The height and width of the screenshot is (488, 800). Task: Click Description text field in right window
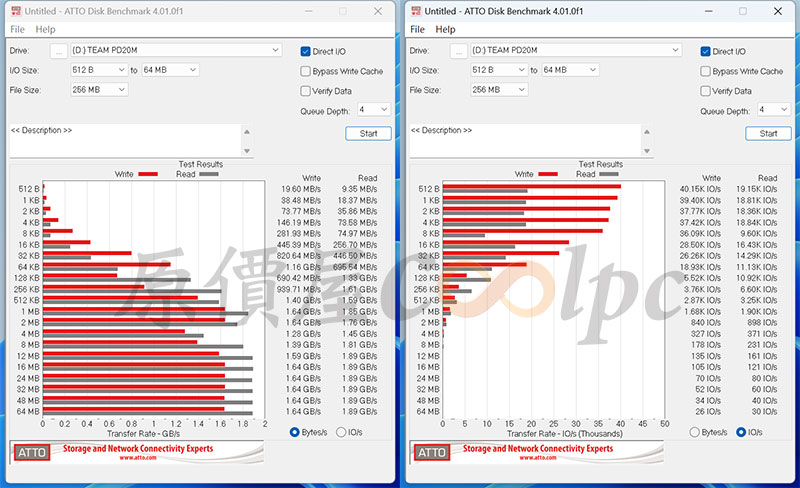pyautogui.click(x=526, y=140)
